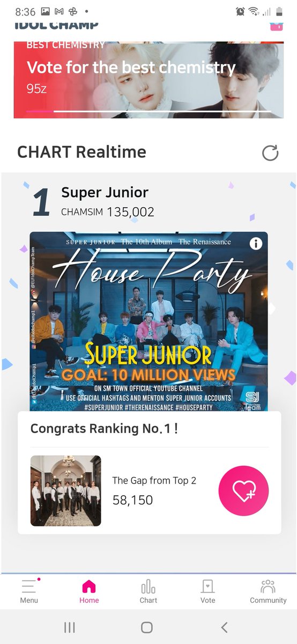This screenshot has width=297, height=644.
Task: Tap the alarm icon in status bar
Action: (x=240, y=11)
